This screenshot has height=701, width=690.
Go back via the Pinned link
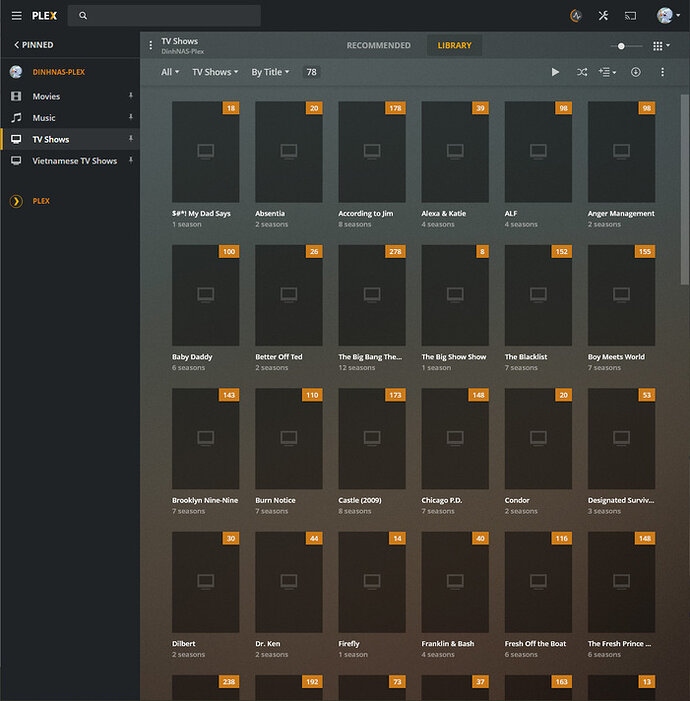34,45
